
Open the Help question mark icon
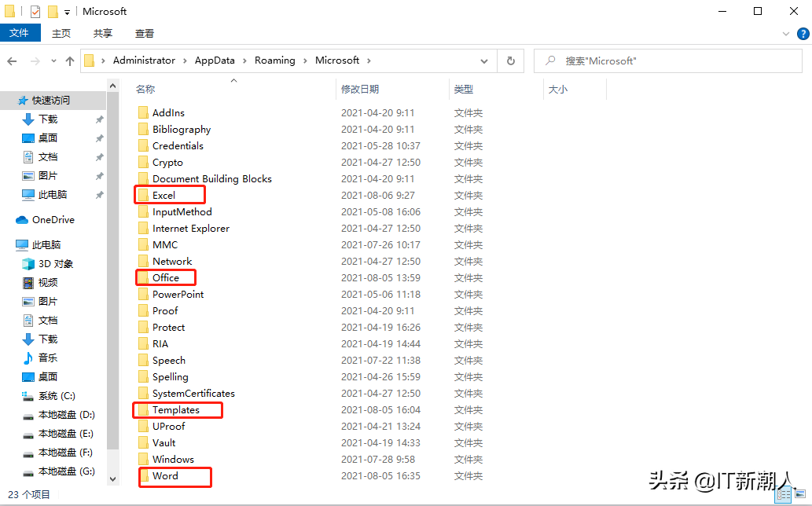pyautogui.click(x=803, y=34)
